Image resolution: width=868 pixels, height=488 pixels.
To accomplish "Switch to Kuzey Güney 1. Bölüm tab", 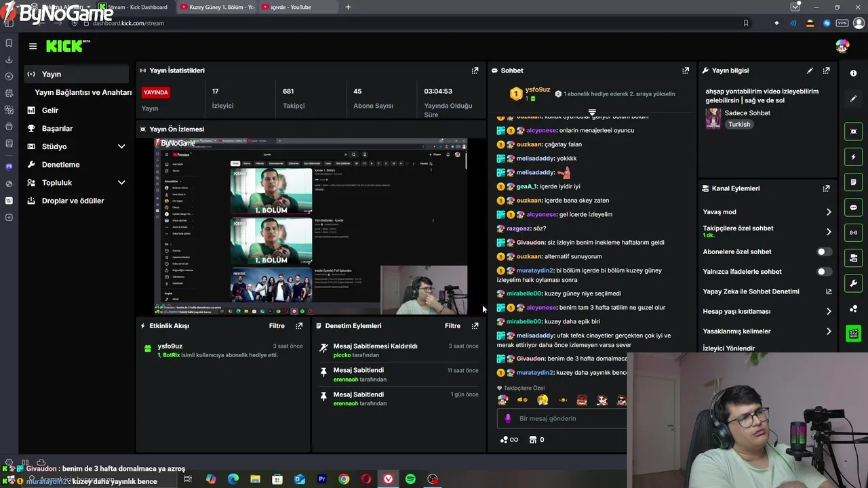I will tap(218, 7).
